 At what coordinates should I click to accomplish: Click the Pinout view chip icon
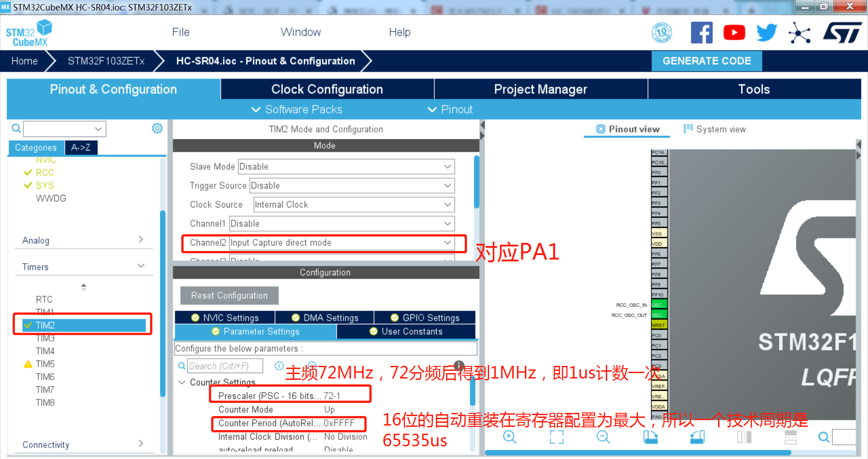click(600, 129)
